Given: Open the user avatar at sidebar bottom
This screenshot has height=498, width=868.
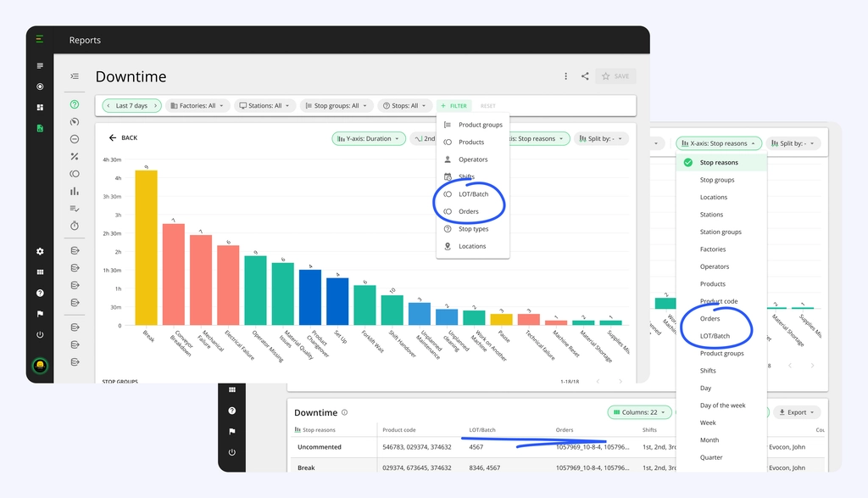Looking at the screenshot, I should (40, 366).
